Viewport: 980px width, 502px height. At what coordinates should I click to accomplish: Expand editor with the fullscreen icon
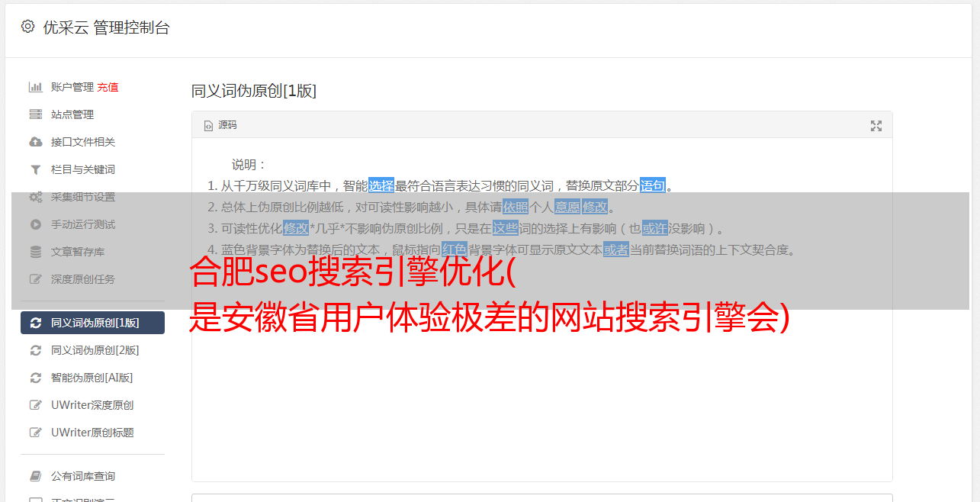876,126
